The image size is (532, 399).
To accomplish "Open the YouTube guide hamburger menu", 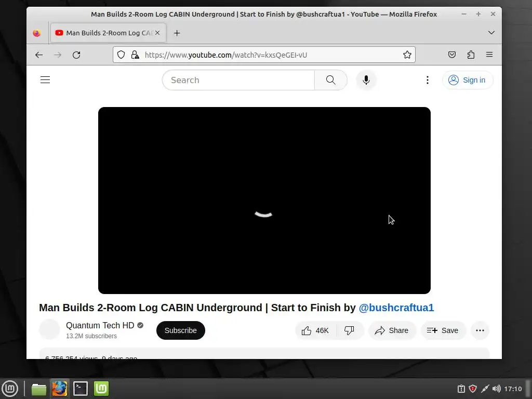I will point(45,80).
